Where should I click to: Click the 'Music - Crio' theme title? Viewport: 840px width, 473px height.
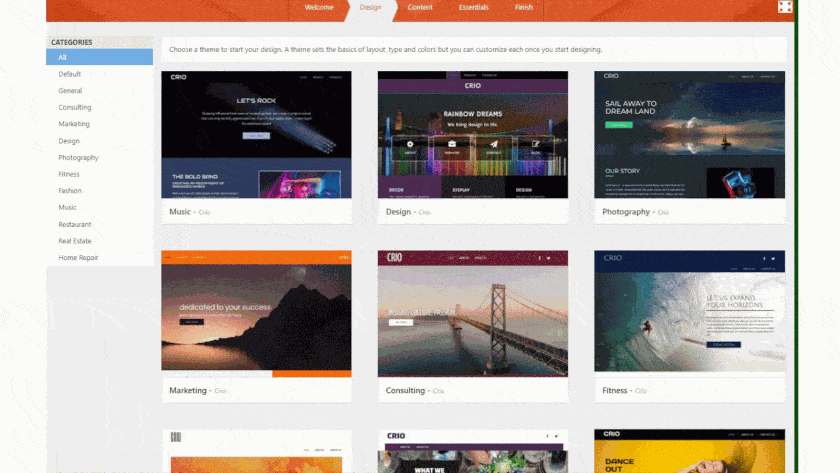[x=190, y=212]
